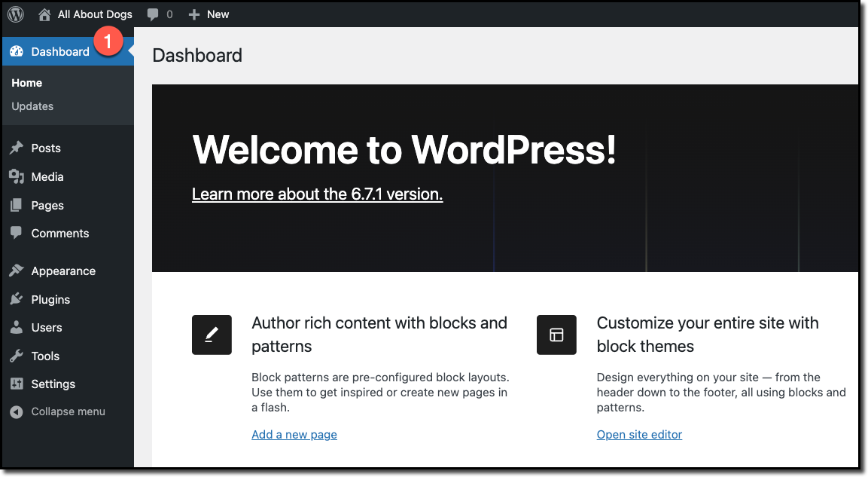Click the Settings sliders icon in the sidebar
Viewport: 868px width, 477px height.
point(15,384)
